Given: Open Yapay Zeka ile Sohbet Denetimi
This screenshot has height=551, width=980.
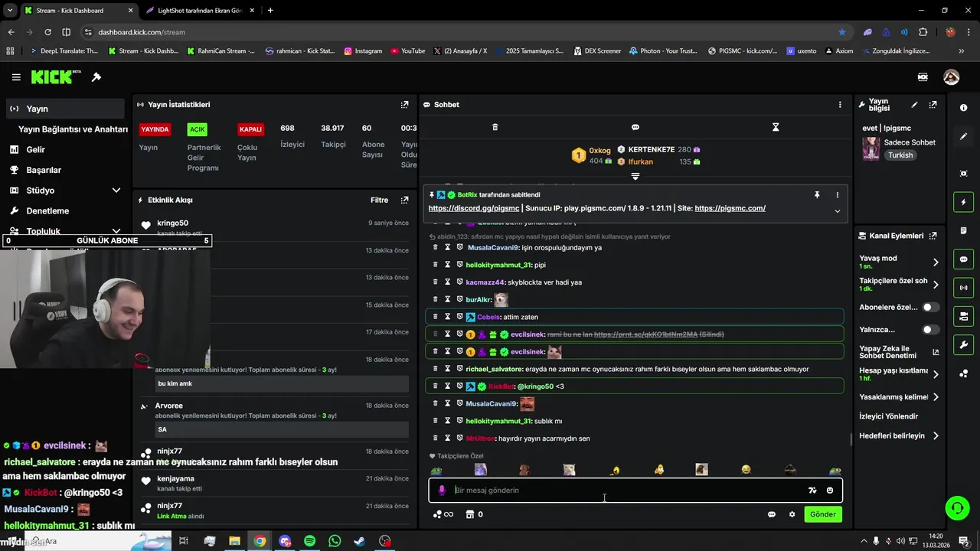Looking at the screenshot, I should 898,351.
